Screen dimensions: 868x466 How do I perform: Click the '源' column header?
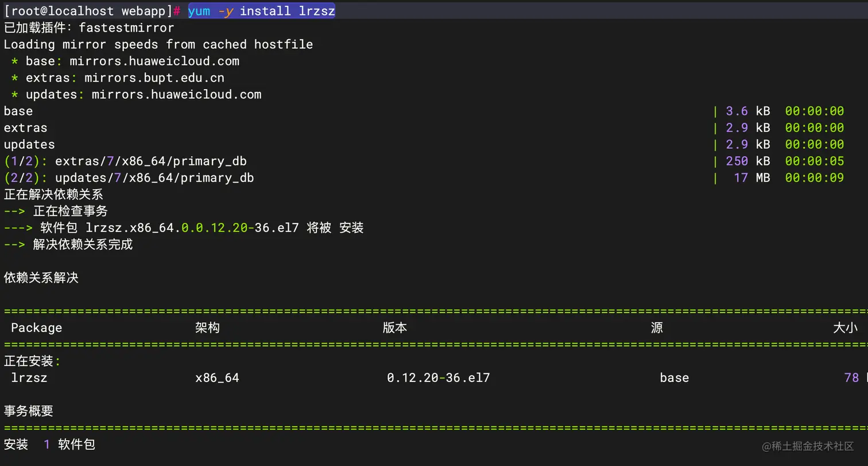[x=657, y=328]
